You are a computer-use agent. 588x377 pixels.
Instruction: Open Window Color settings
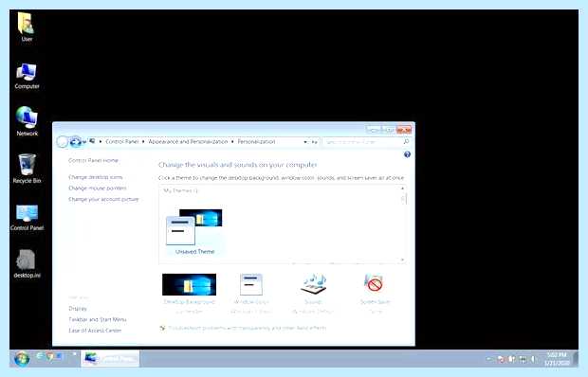pos(251,294)
